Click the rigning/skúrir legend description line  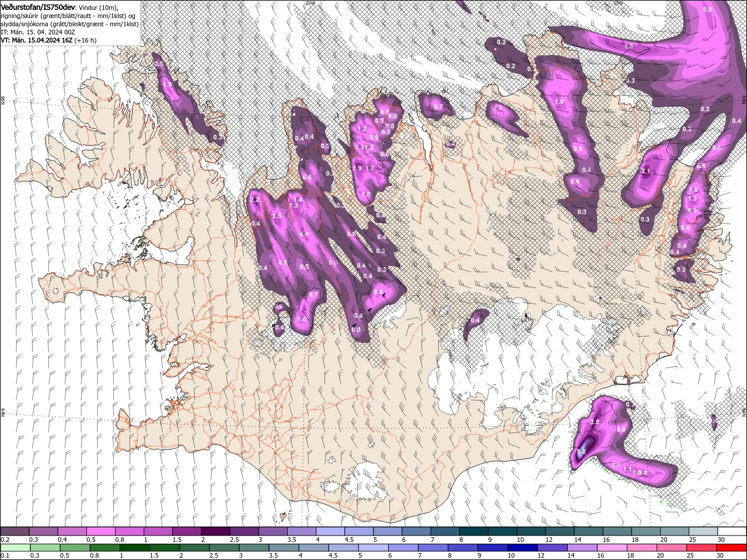coord(68,16)
